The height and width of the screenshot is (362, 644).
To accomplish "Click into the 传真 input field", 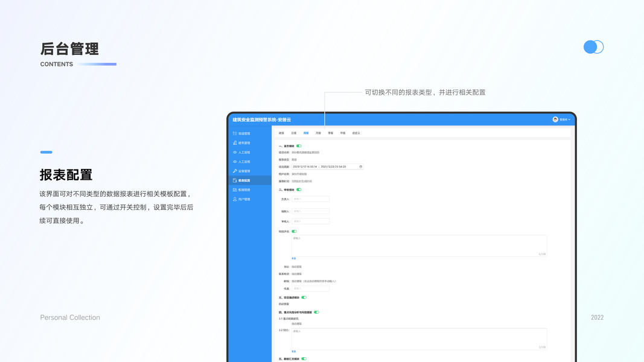I will [x=310, y=288].
